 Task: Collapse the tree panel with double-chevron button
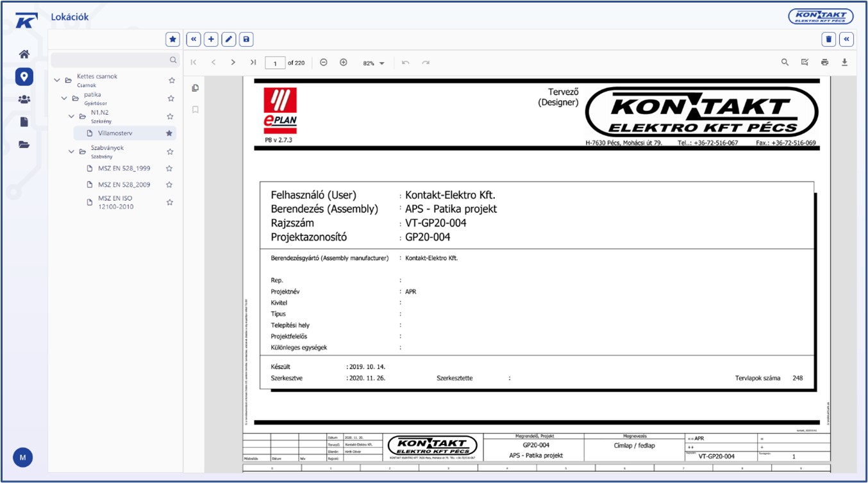(193, 39)
